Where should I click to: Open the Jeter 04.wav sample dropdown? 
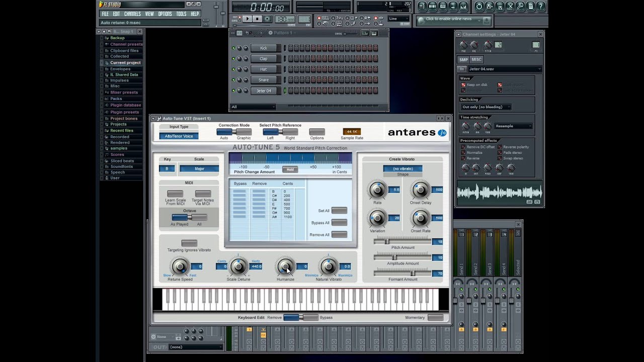505,69
